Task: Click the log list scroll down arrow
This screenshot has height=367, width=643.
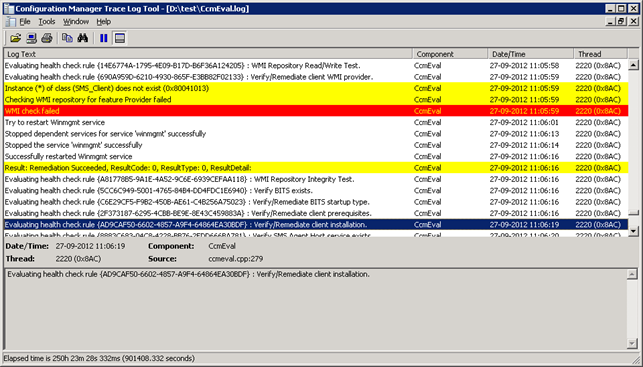Action: (633, 231)
